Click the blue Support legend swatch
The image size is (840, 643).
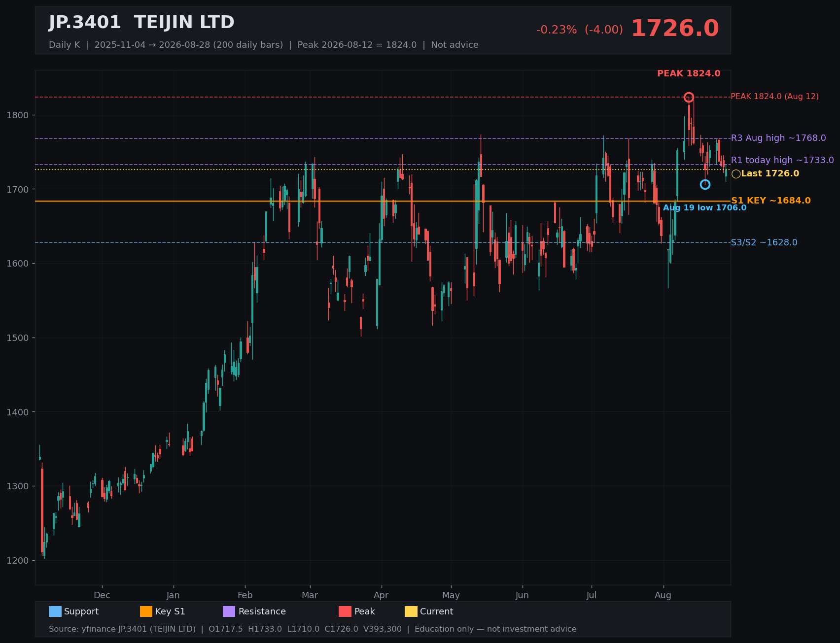(x=55, y=611)
